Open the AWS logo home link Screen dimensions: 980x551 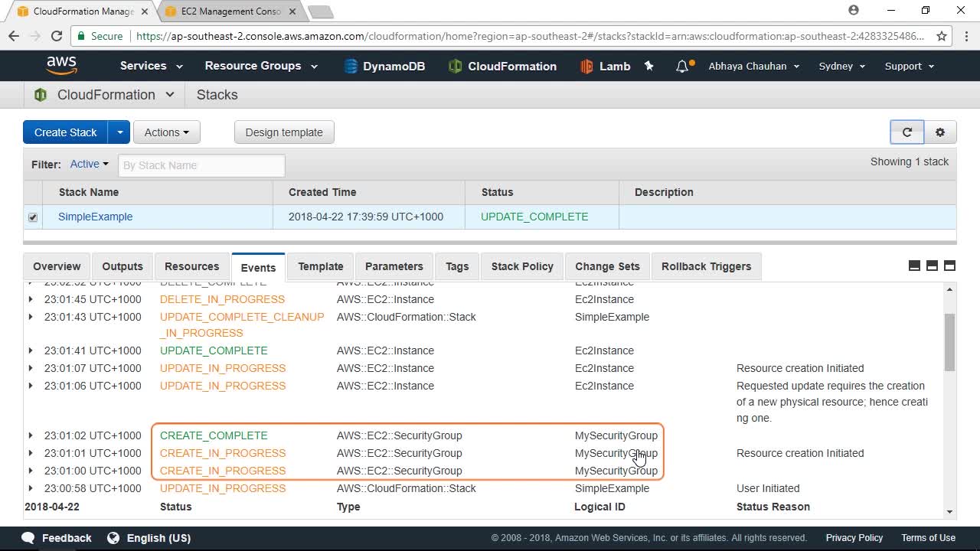[61, 66]
